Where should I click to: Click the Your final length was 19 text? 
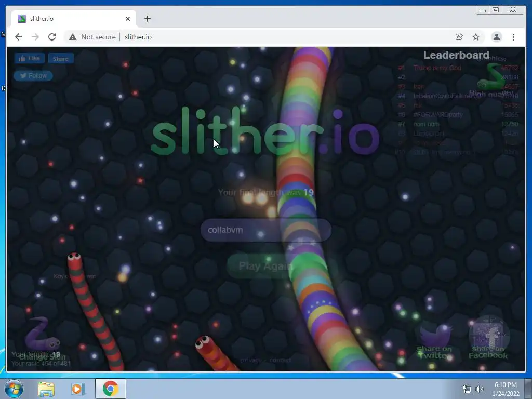click(265, 193)
